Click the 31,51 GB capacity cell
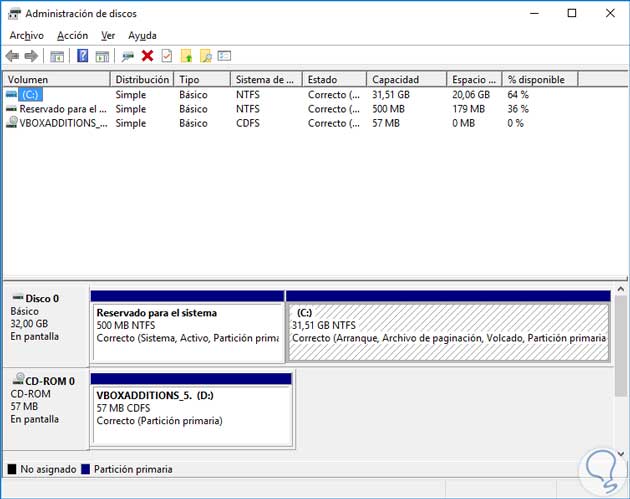 click(391, 95)
